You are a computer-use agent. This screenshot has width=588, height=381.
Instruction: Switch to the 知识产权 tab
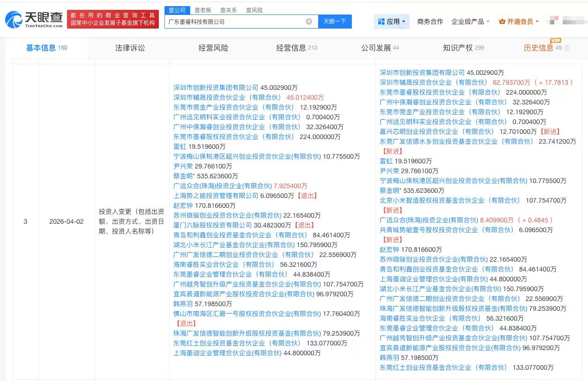(x=463, y=48)
